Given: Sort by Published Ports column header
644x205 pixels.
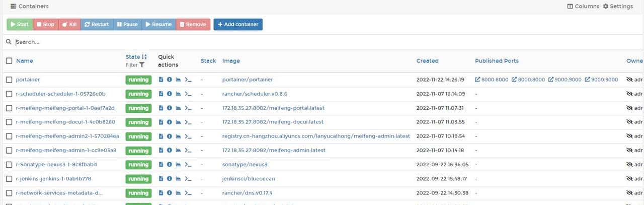Looking at the screenshot, I should tap(497, 61).
